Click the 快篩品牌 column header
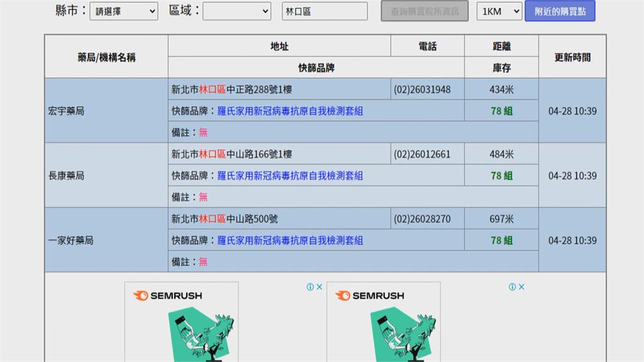 [x=316, y=68]
